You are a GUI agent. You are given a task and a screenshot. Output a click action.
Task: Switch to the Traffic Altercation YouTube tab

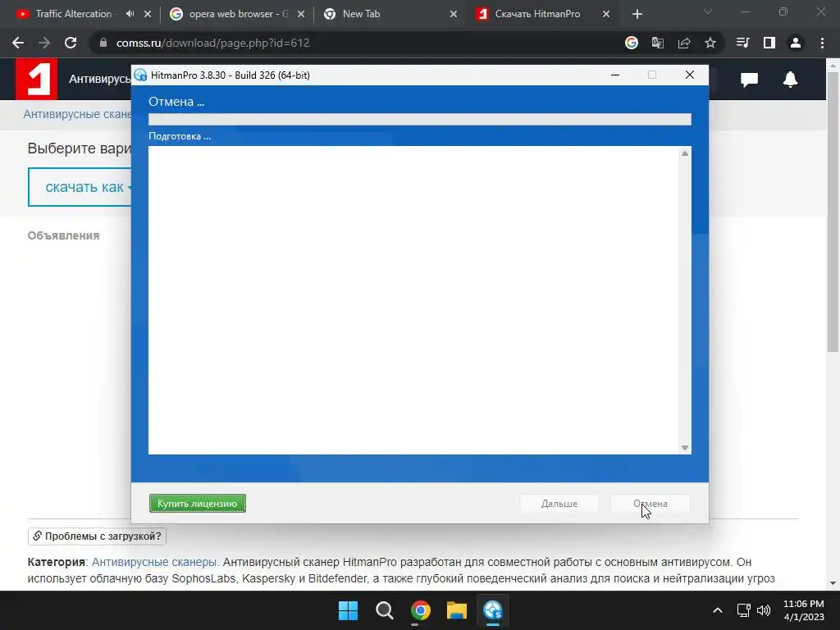tap(73, 14)
